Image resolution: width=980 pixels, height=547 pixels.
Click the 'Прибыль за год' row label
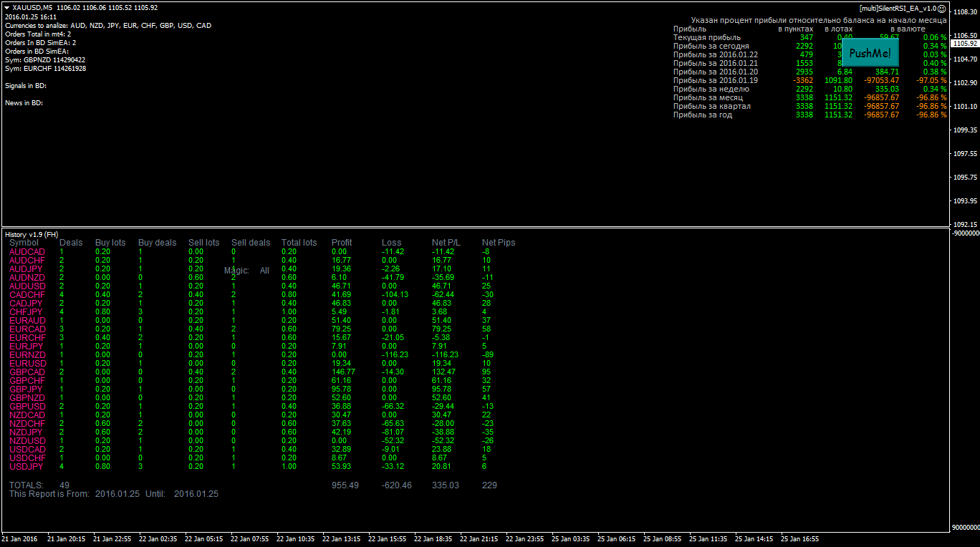click(703, 115)
